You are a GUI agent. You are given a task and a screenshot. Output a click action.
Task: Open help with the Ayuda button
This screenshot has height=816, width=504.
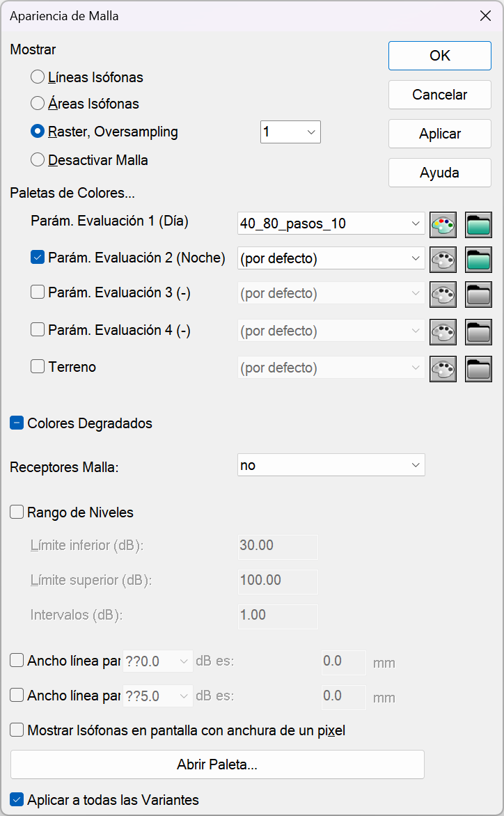coord(439,173)
